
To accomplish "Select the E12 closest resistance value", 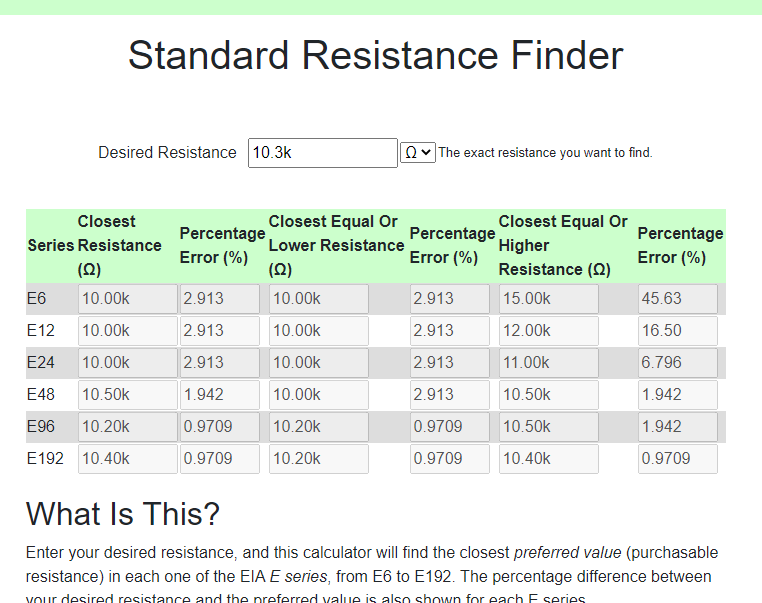I will click(x=127, y=331).
